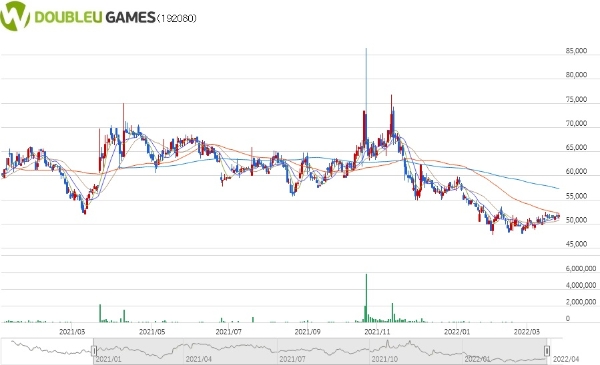Click the 2021/05 date axis label
The height and width of the screenshot is (365, 600).
152,332
